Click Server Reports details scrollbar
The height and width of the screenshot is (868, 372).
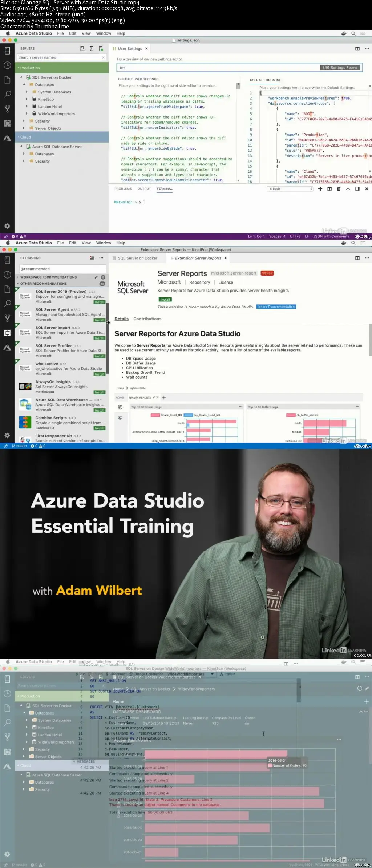(370, 340)
